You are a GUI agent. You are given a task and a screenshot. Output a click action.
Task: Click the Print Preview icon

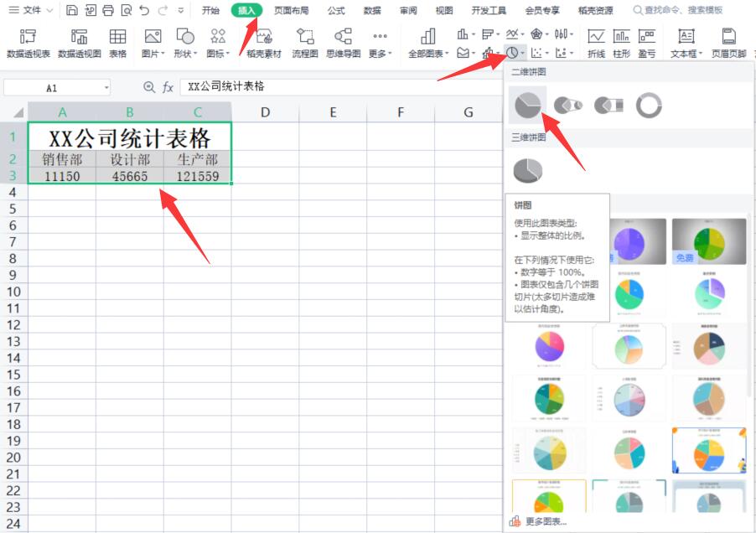tap(127, 10)
